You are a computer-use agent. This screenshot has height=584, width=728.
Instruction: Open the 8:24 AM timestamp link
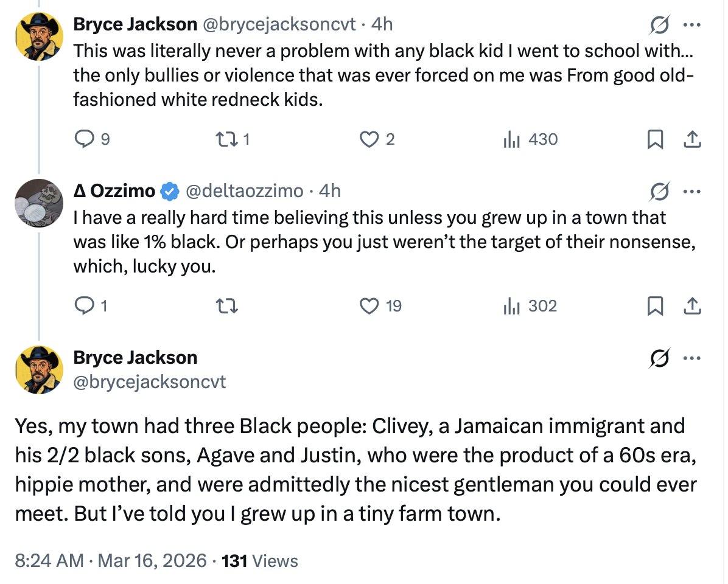tap(49, 560)
